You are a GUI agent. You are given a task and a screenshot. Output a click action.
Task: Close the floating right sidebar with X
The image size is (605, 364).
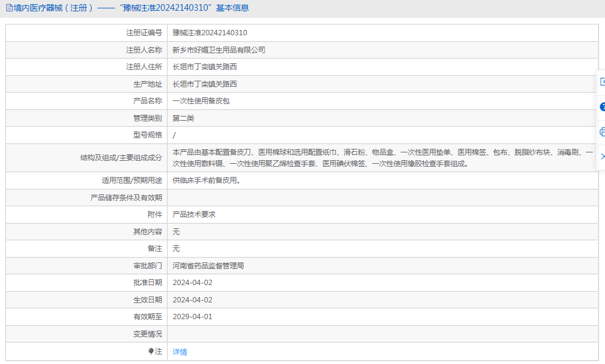pyautogui.click(x=603, y=157)
